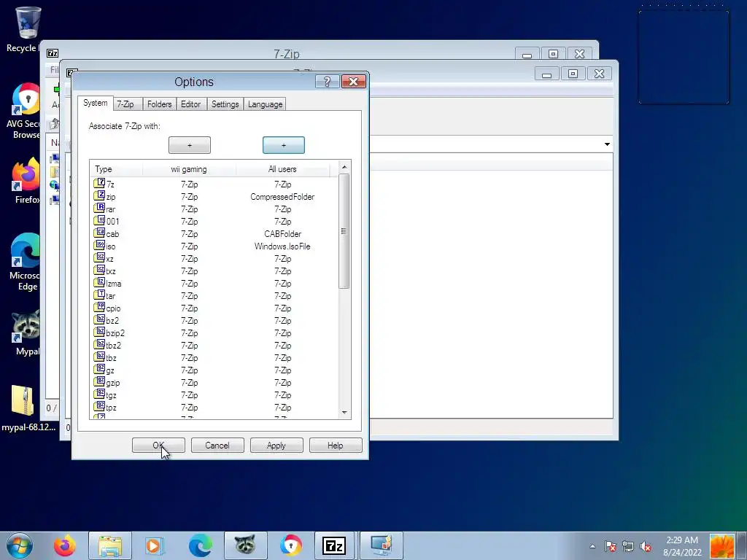
Task: Open Windows Explorer from the taskbar
Action: pos(110,545)
